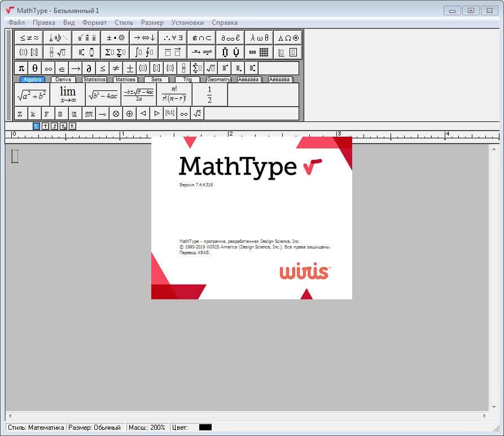Open the embellishments palette
This screenshot has height=436, width=504.
86,38
